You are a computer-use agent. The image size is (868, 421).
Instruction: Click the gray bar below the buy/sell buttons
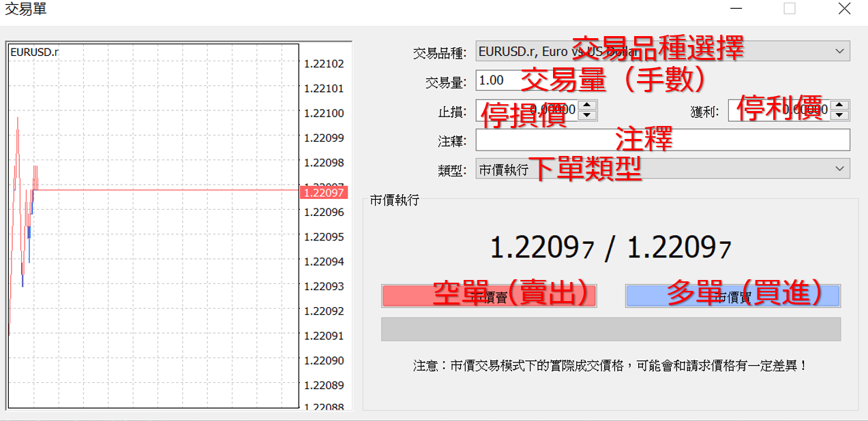(611, 329)
